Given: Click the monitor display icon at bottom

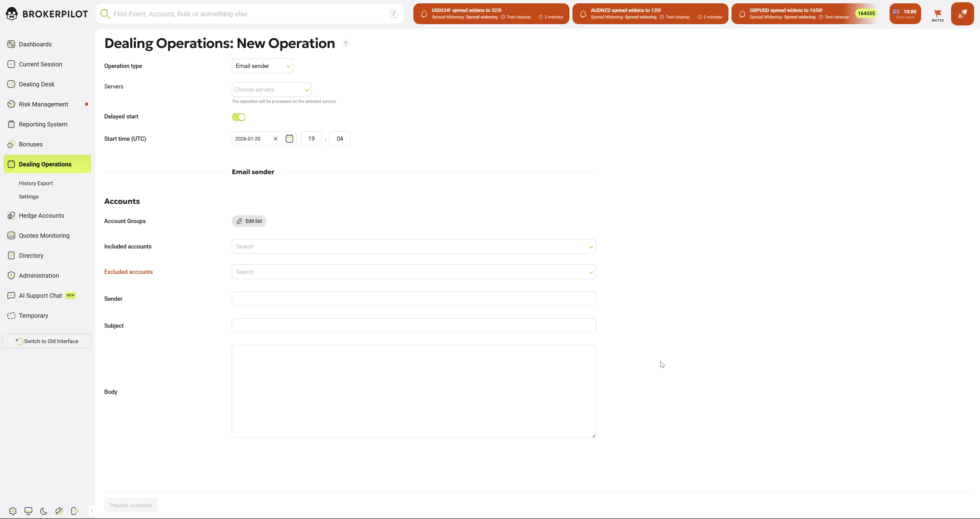Looking at the screenshot, I should pos(28,511).
